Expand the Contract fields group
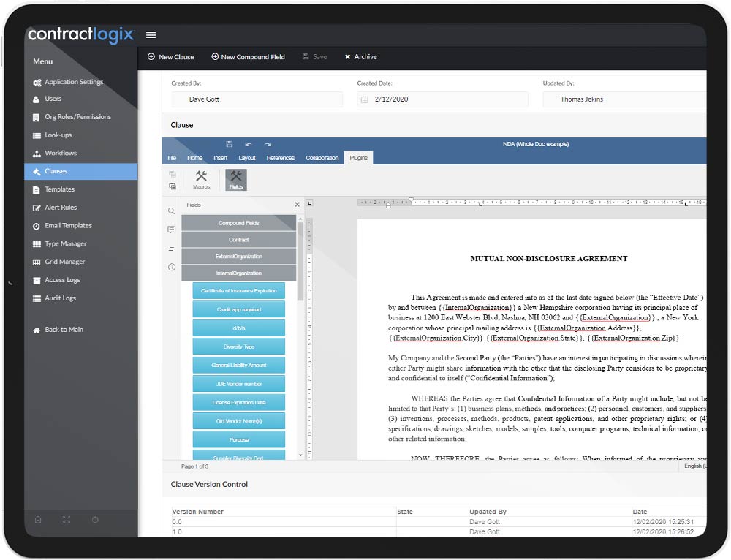 [x=239, y=240]
